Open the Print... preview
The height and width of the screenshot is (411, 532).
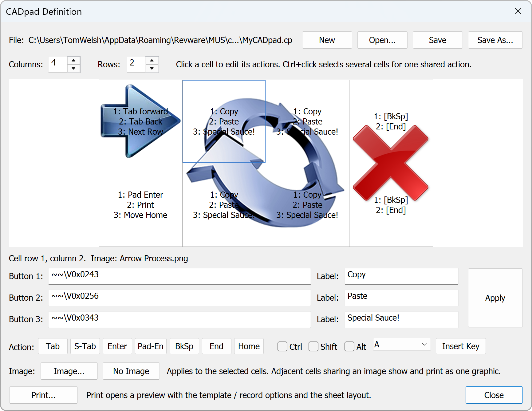43,395
